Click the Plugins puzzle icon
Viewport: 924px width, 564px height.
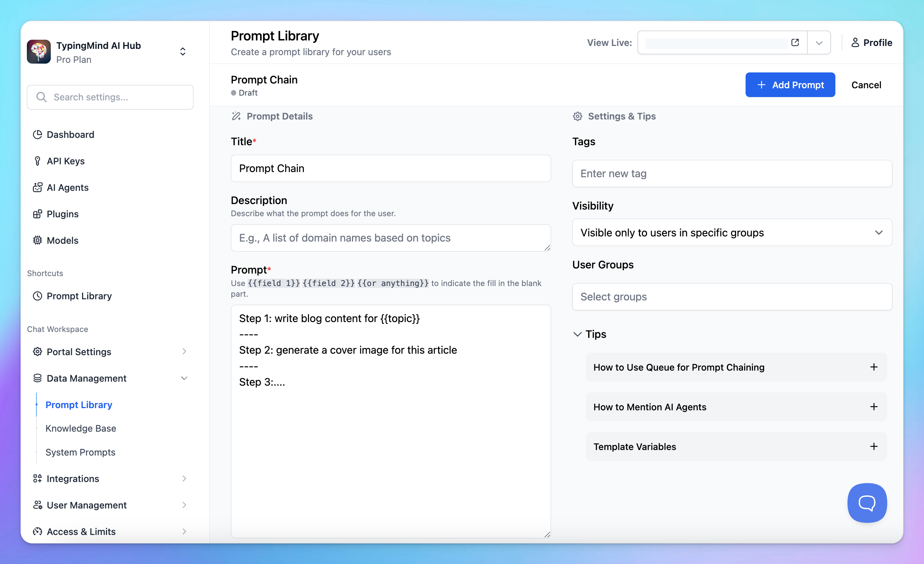[x=37, y=214]
